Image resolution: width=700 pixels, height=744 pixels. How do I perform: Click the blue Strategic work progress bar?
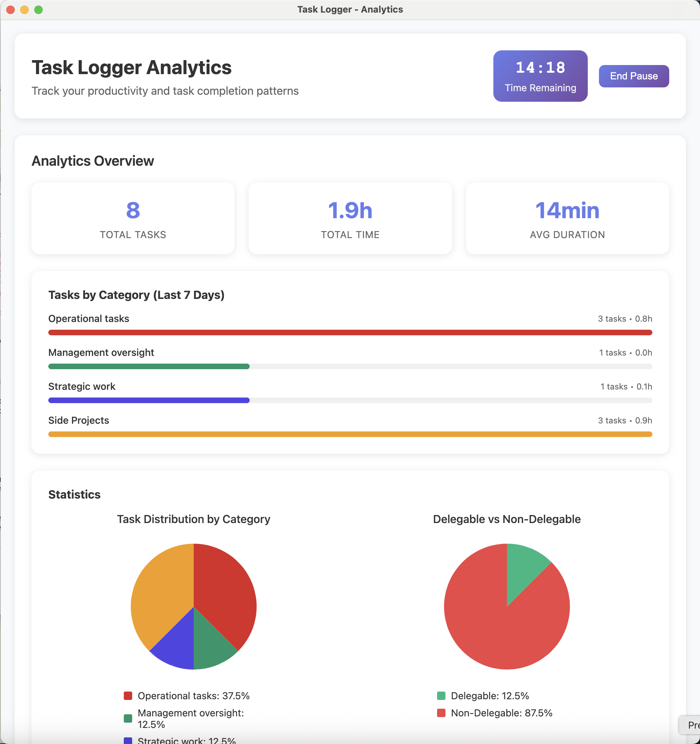click(149, 400)
